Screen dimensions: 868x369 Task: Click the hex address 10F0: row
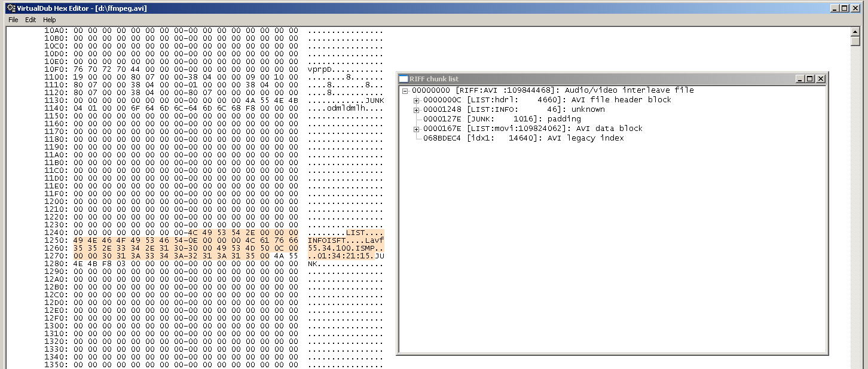[x=213, y=69]
